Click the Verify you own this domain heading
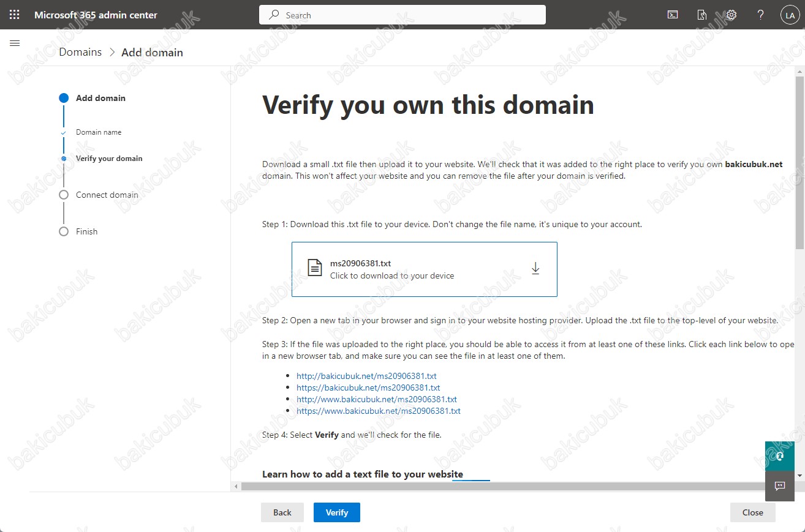The width and height of the screenshot is (805, 532). [428, 105]
